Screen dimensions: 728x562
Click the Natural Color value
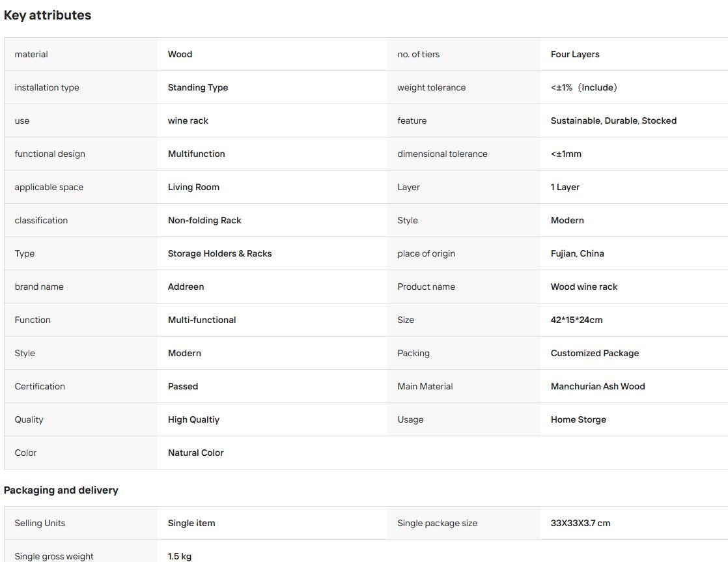coord(196,453)
